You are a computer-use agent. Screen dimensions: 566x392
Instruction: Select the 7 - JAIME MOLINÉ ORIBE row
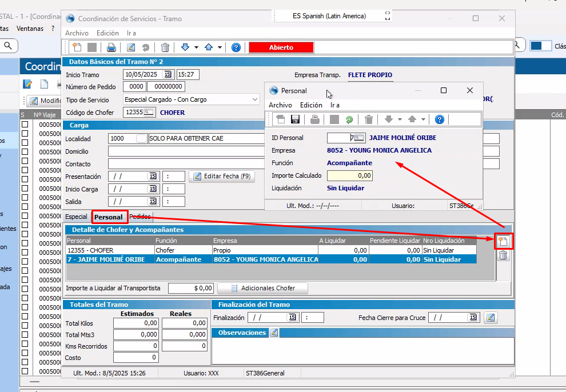point(272,259)
